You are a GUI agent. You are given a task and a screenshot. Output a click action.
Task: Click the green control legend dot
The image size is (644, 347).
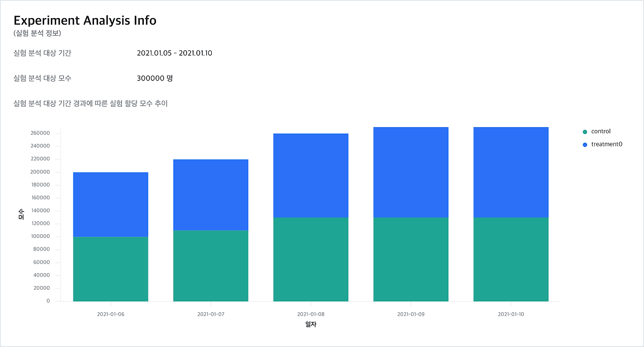pyautogui.click(x=585, y=132)
